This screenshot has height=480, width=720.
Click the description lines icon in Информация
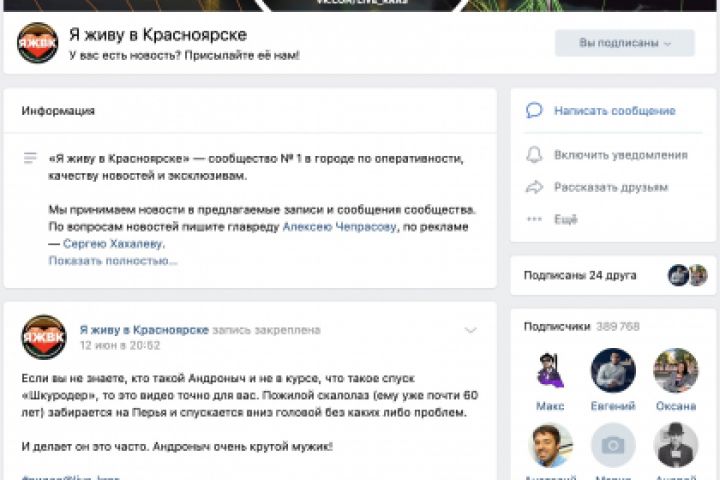coord(30,158)
